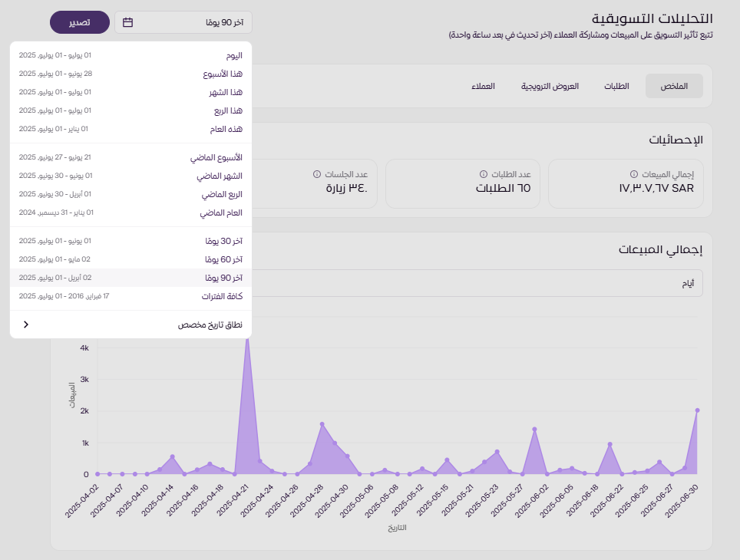This screenshot has height=560, width=740.
Task: Click info icon beside عدد الطلبات
Action: [483, 174]
